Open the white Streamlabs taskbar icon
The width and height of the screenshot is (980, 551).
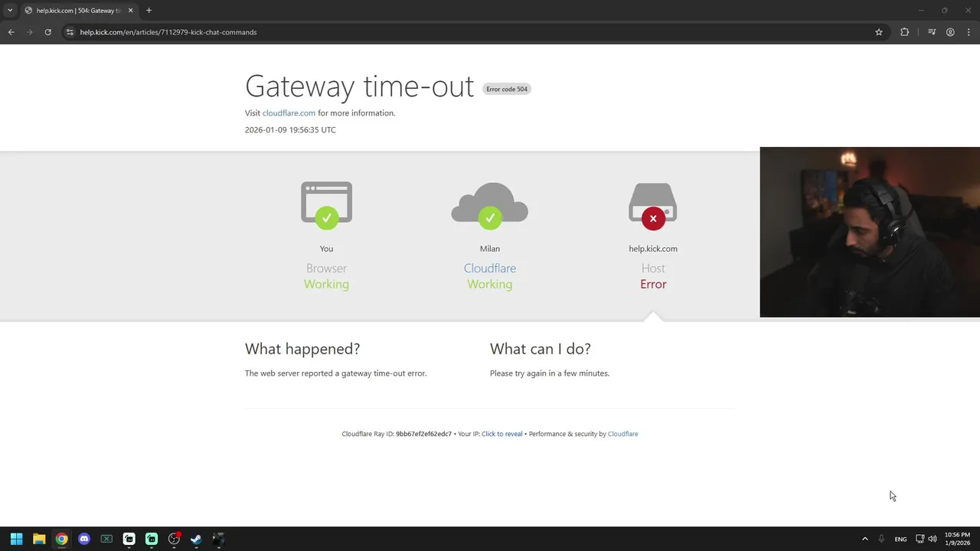coord(129,539)
